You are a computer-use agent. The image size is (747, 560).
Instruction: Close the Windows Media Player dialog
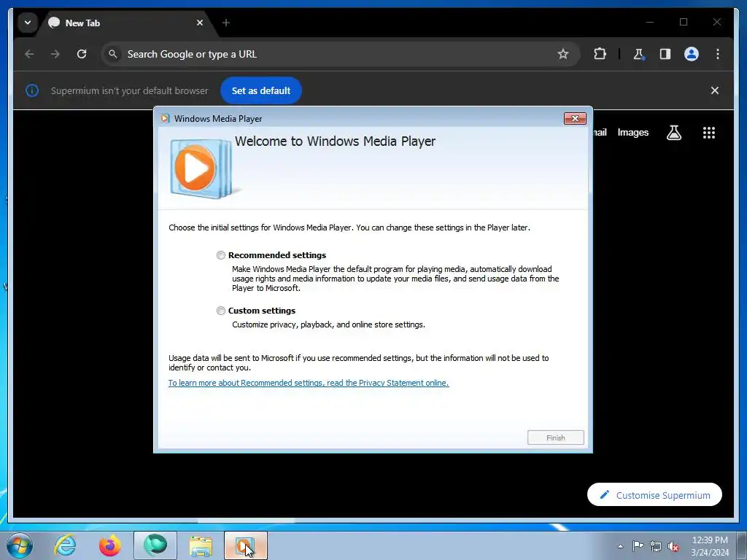575,119
